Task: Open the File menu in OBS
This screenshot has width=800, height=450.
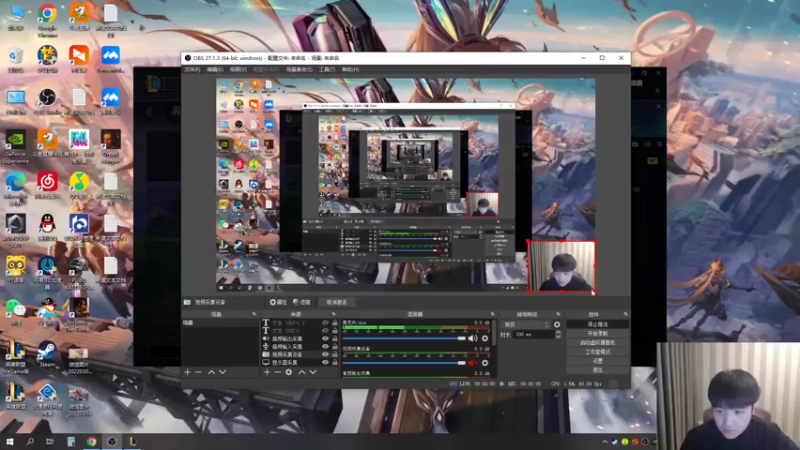Action: pos(192,69)
